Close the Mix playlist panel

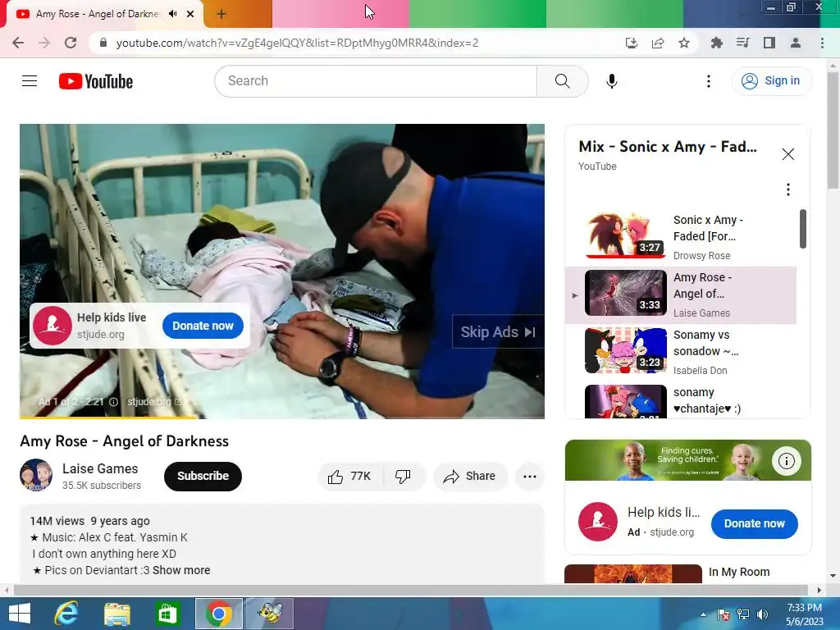[787, 154]
